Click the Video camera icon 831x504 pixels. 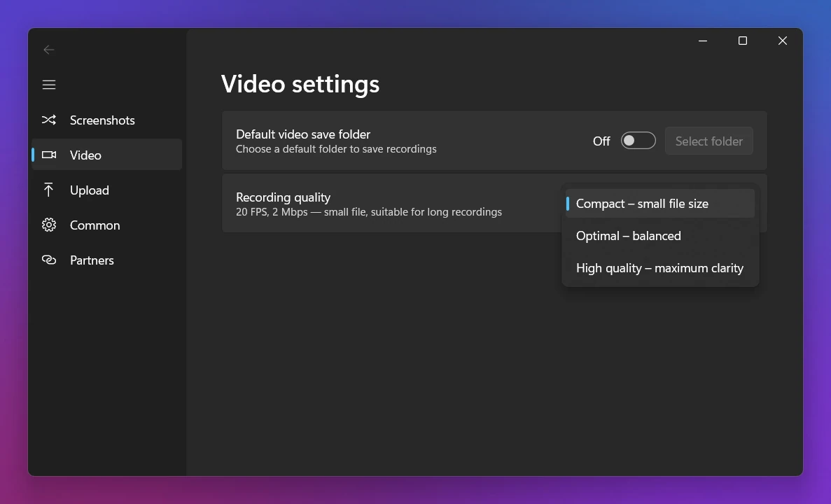[x=49, y=155]
